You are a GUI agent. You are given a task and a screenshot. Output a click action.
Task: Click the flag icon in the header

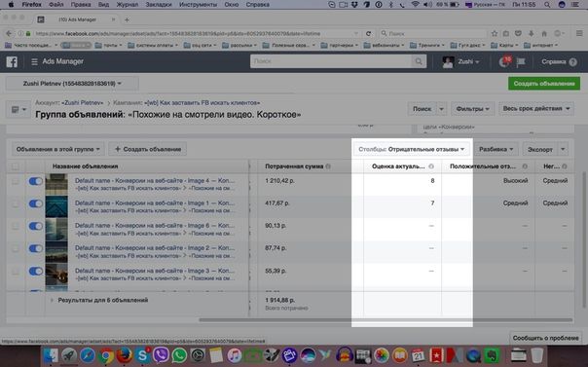(x=521, y=62)
